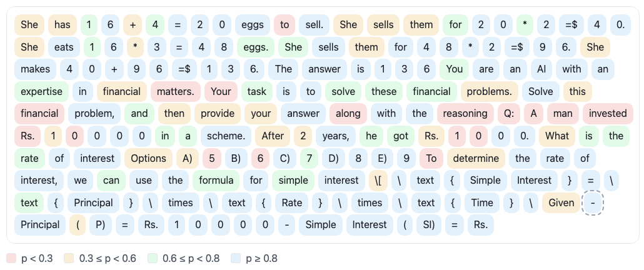The width and height of the screenshot is (644, 270).
Task: Click the "problems." token
Action: [490, 91]
